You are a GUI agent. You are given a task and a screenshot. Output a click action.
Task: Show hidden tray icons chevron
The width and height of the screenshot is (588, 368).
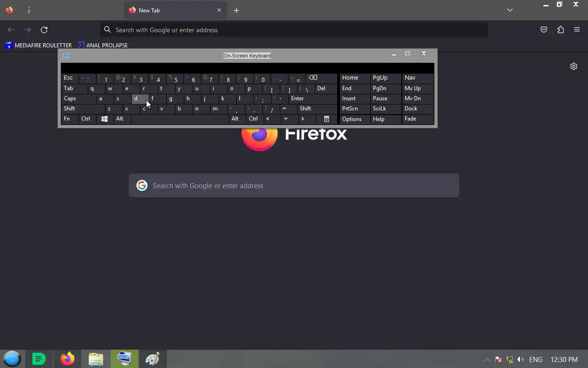[487, 360]
